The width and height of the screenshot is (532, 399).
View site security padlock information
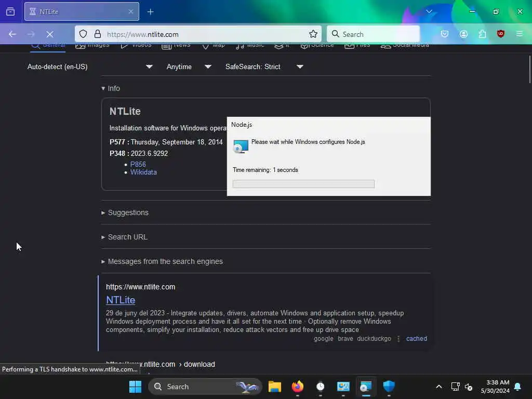98,34
